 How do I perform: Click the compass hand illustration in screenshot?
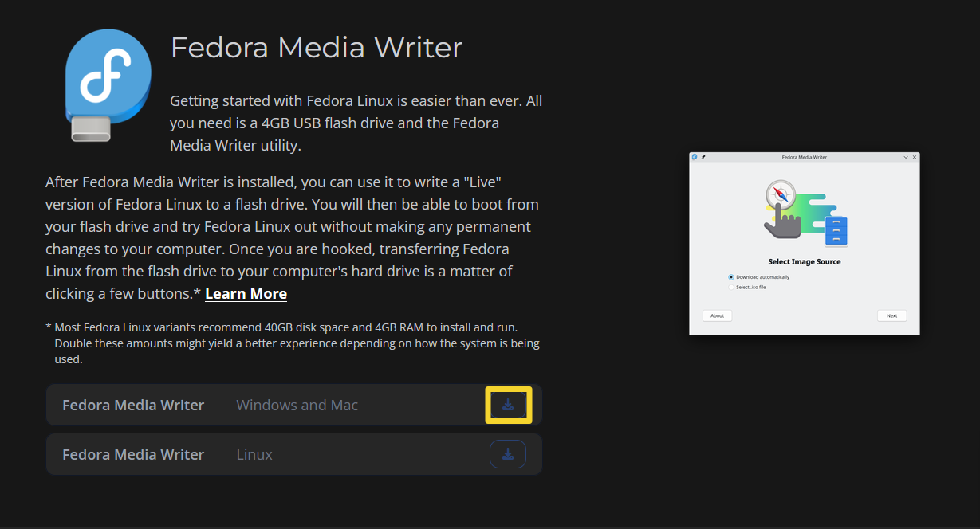(805, 213)
